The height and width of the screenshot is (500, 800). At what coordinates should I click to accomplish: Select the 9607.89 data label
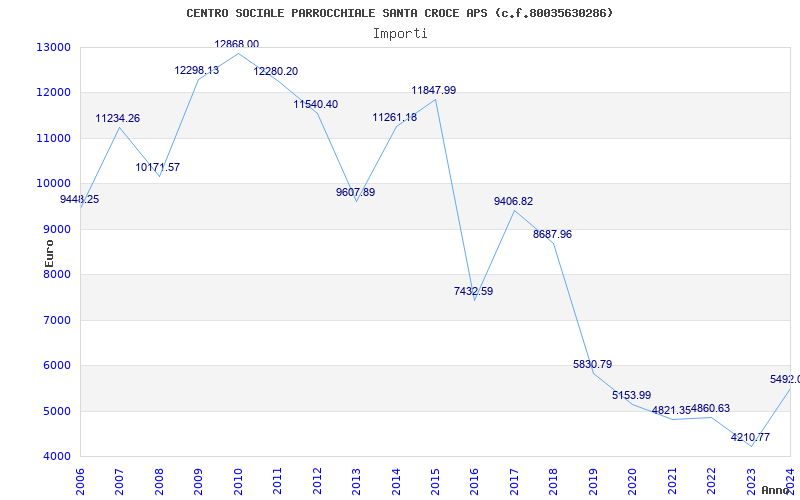coord(356,192)
